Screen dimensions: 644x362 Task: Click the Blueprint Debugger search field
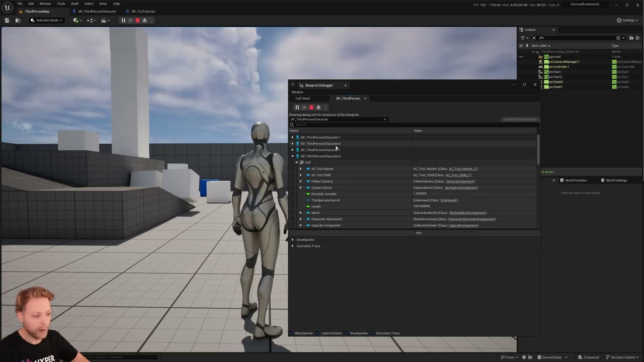pos(414,125)
